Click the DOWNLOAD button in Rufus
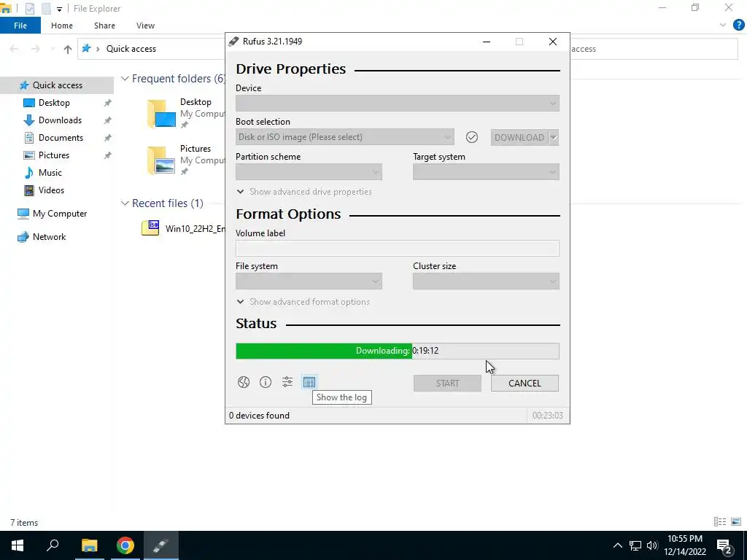This screenshot has width=747, height=560. coord(519,138)
